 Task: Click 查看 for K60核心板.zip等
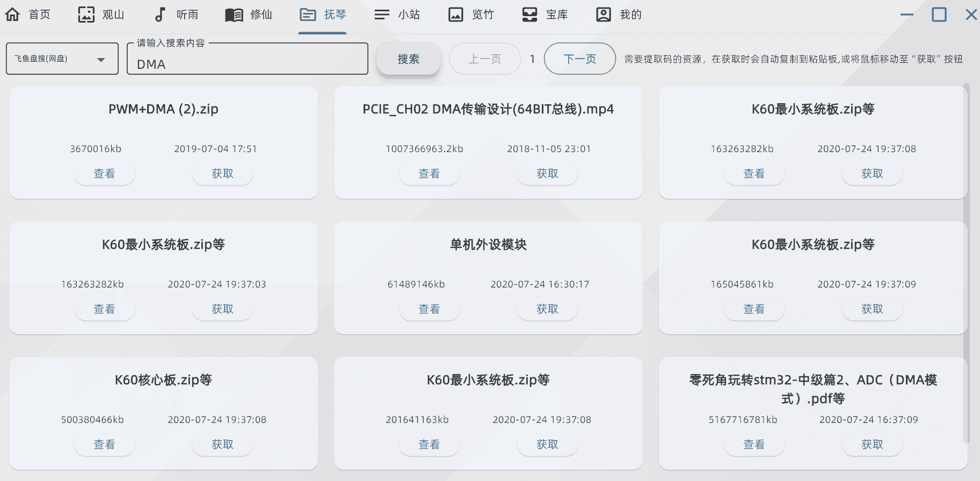point(104,444)
